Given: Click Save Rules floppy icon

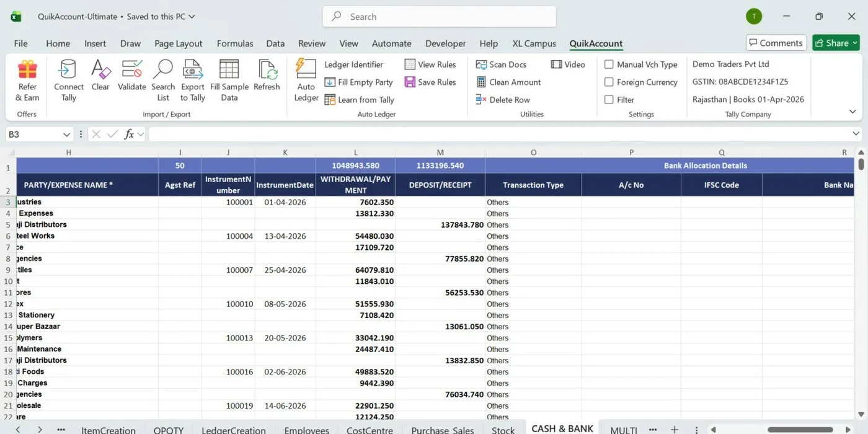Looking at the screenshot, I should [x=410, y=82].
